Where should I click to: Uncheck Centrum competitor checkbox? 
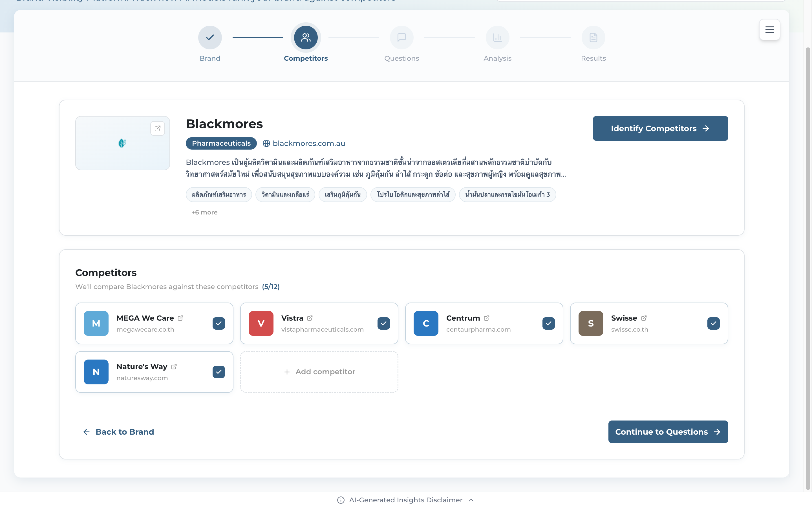coord(548,323)
